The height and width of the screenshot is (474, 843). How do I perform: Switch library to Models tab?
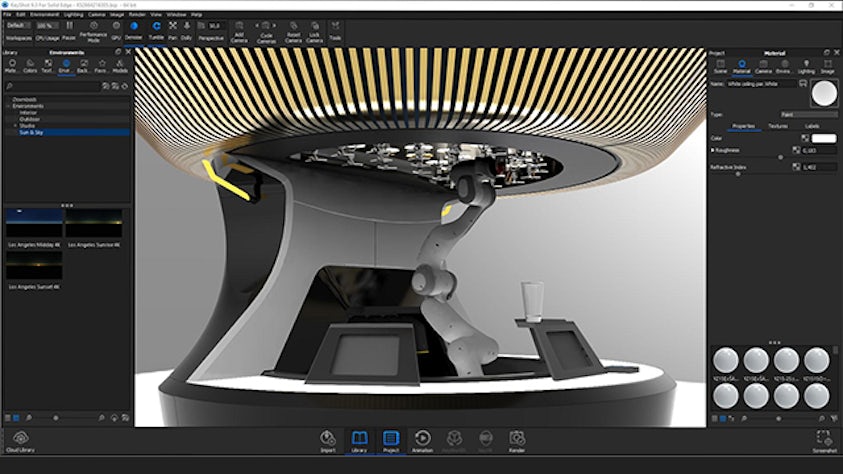[x=120, y=66]
